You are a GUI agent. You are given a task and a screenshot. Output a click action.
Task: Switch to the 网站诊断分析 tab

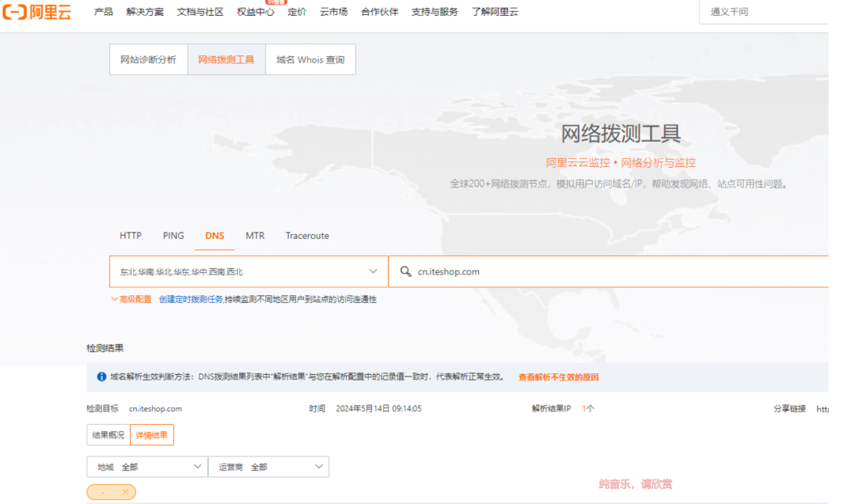coord(148,59)
